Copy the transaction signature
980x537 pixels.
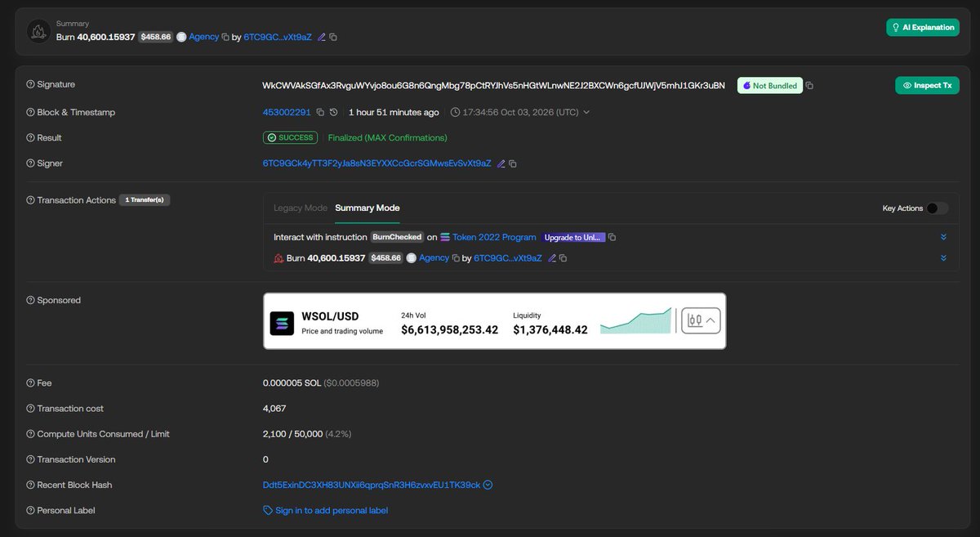[x=809, y=86]
